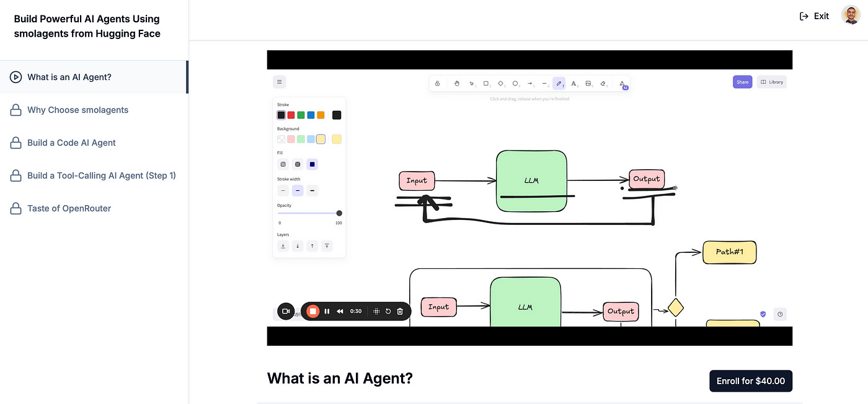Open lesson 'Build a Code AI Agent'

pos(93,143)
